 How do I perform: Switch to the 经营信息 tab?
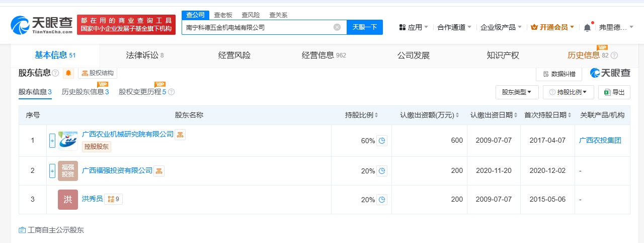[x=324, y=55]
